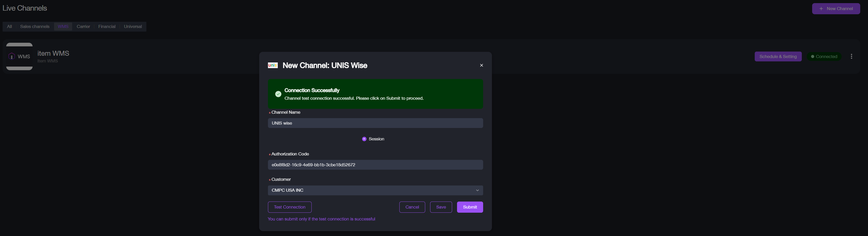Switch to the All channels tab

coord(9,27)
